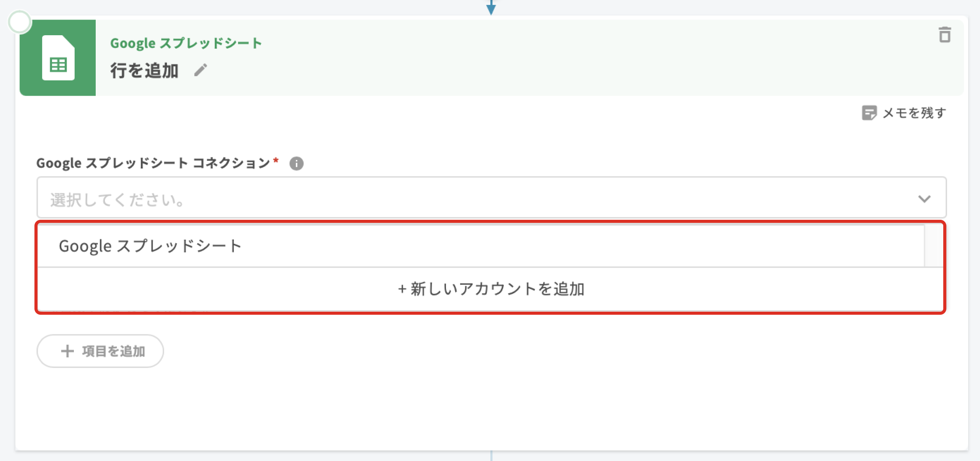The image size is (980, 461).
Task: Click the メモを残す link text
Action: (x=915, y=113)
